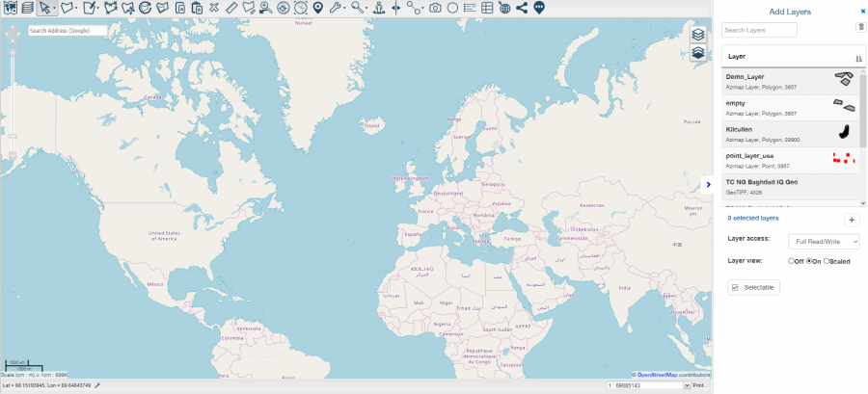Click the zoom previous magnifier icon
The image size is (868, 394).
[x=266, y=8]
